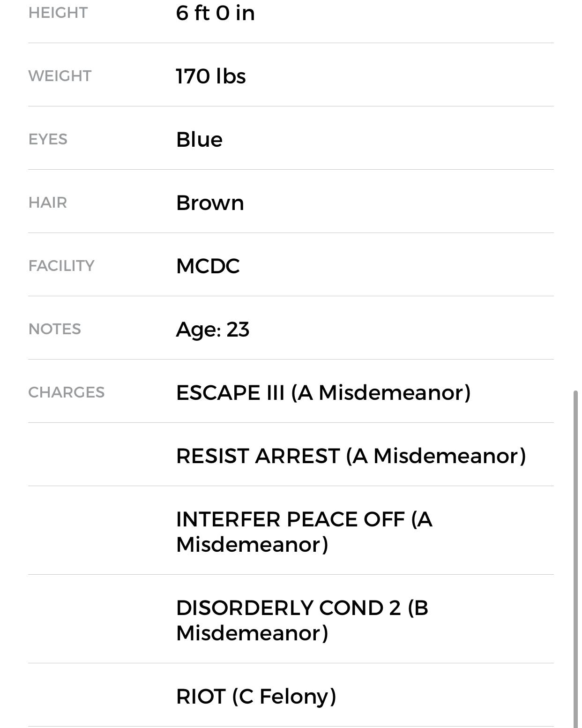The height and width of the screenshot is (728, 582).
Task: Tap the RIOT (C Felony) charge
Action: point(256,697)
